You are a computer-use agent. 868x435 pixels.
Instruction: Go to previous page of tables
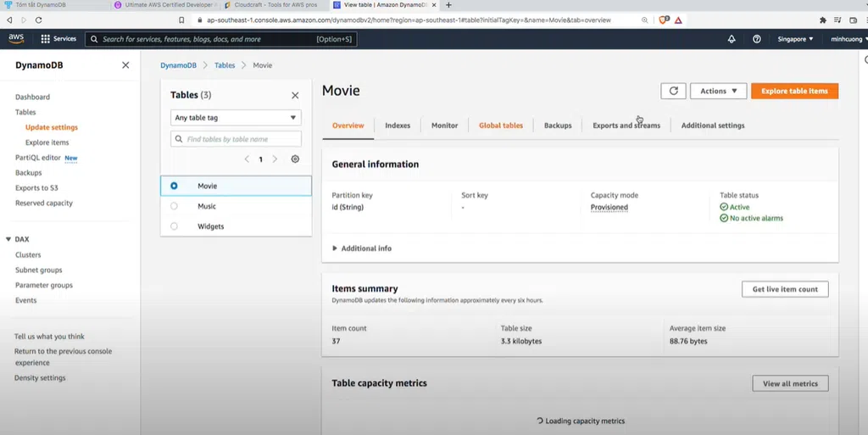pyautogui.click(x=247, y=159)
